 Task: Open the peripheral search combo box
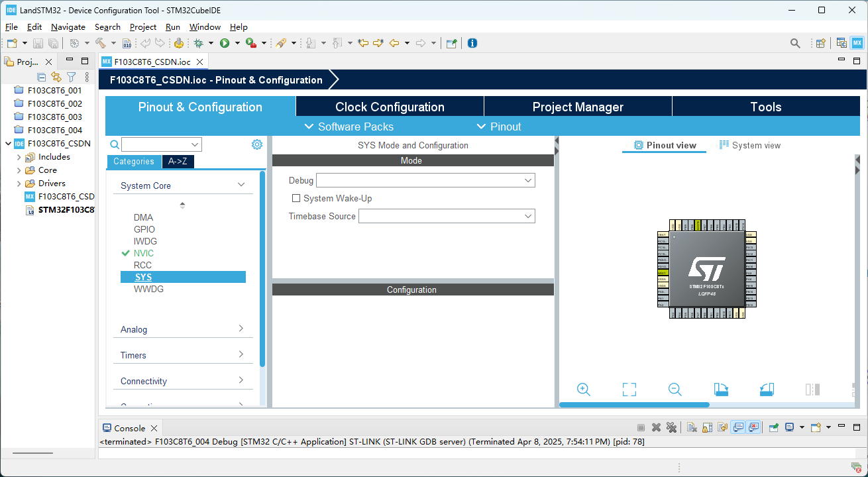tap(162, 144)
